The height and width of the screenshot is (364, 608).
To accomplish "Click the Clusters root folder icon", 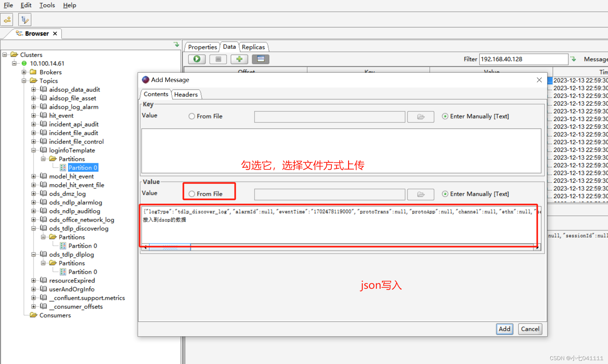I will [14, 55].
